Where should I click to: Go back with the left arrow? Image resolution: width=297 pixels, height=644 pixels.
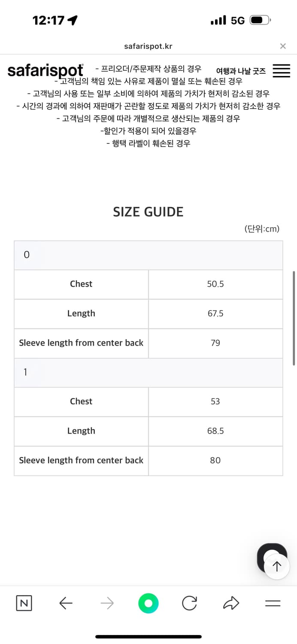pos(66,603)
